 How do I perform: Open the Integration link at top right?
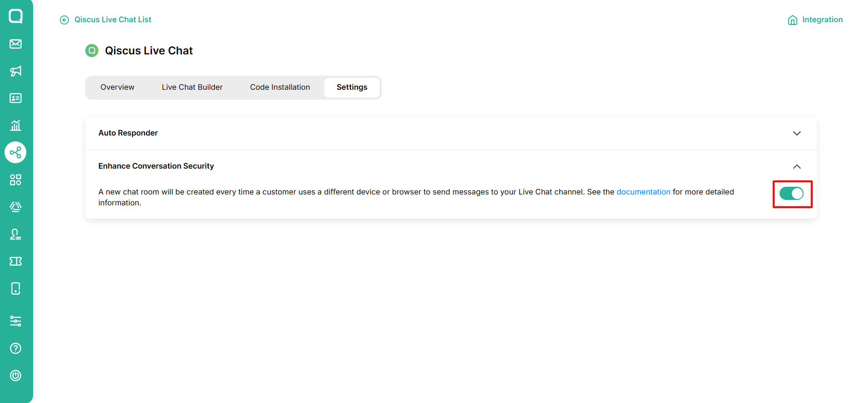coord(822,20)
